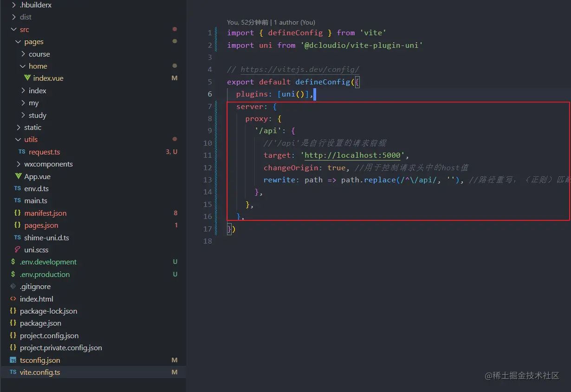The width and height of the screenshot is (571, 392).
Task: Click the Sass icon of uni.scss
Action: (17, 250)
